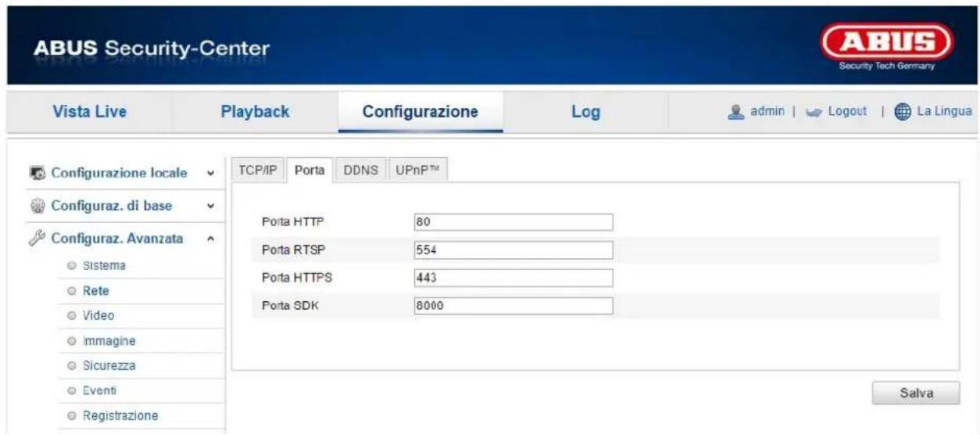The image size is (980, 435).
Task: Open the DDNS sub-tab
Action: pyautogui.click(x=360, y=171)
